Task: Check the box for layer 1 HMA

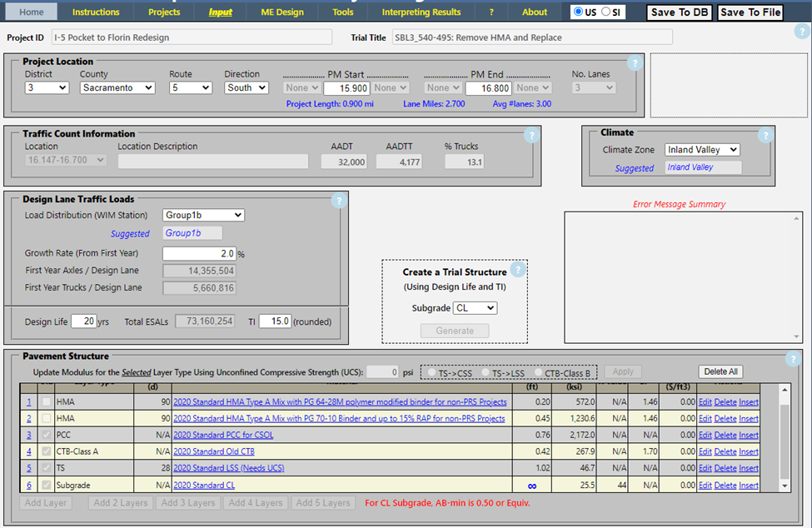Action: point(47,402)
